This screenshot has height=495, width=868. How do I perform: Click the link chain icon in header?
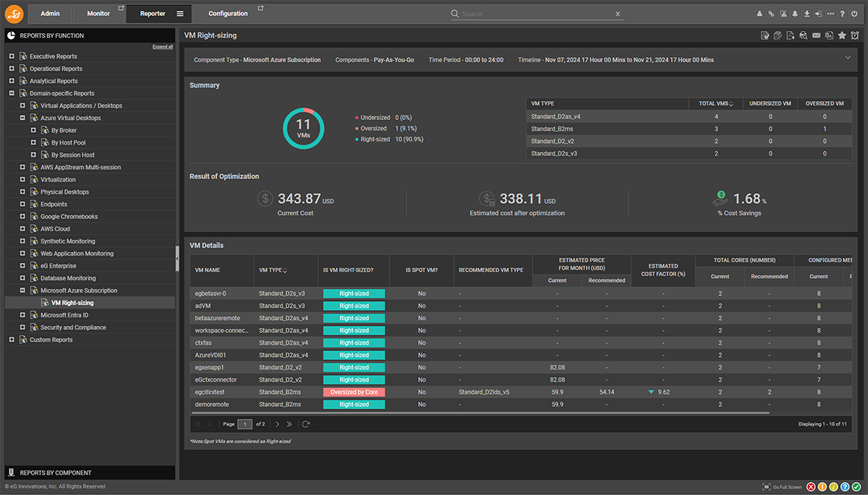tap(771, 14)
